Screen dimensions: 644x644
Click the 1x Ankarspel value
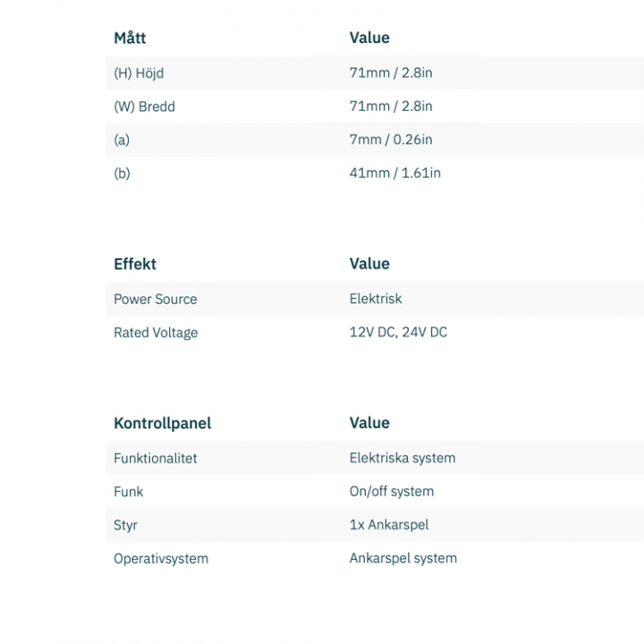click(389, 525)
